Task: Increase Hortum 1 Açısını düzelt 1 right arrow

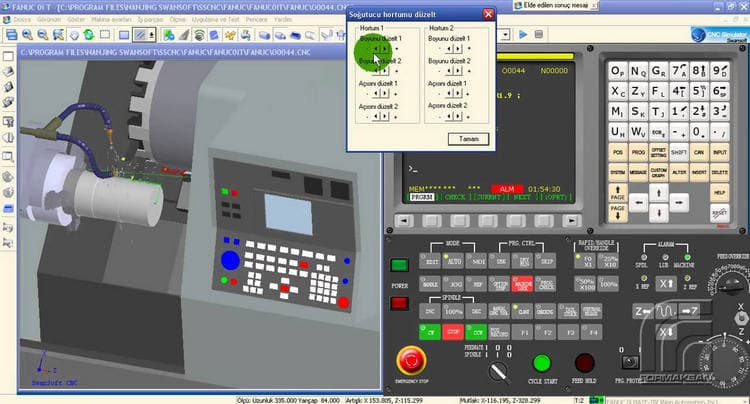Action: coord(385,94)
